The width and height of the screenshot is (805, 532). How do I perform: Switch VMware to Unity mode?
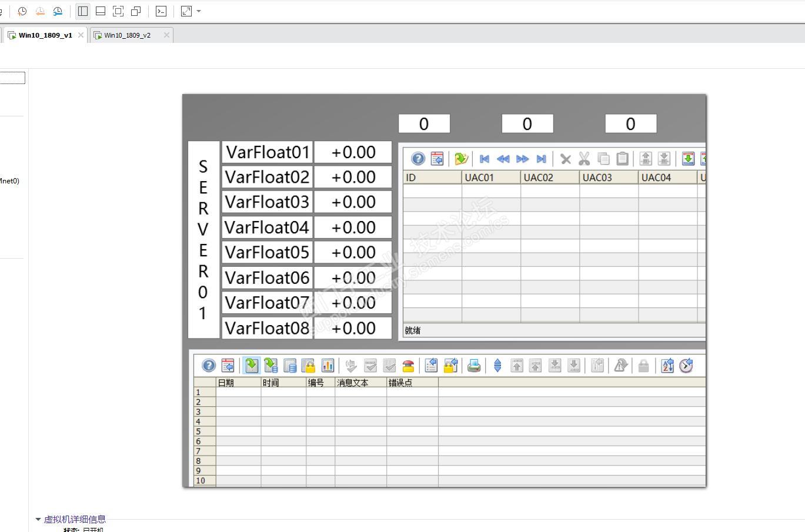[136, 11]
